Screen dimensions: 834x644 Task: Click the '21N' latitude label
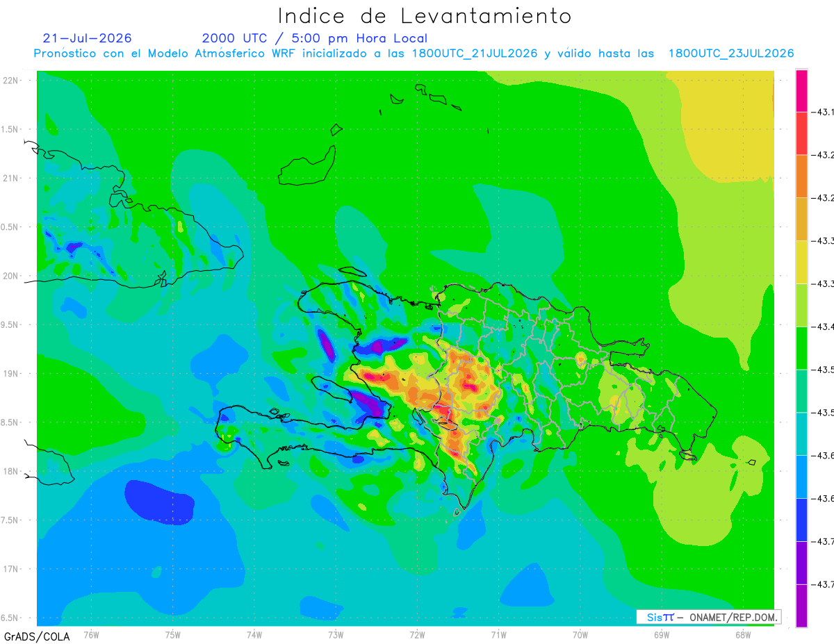pos(12,179)
